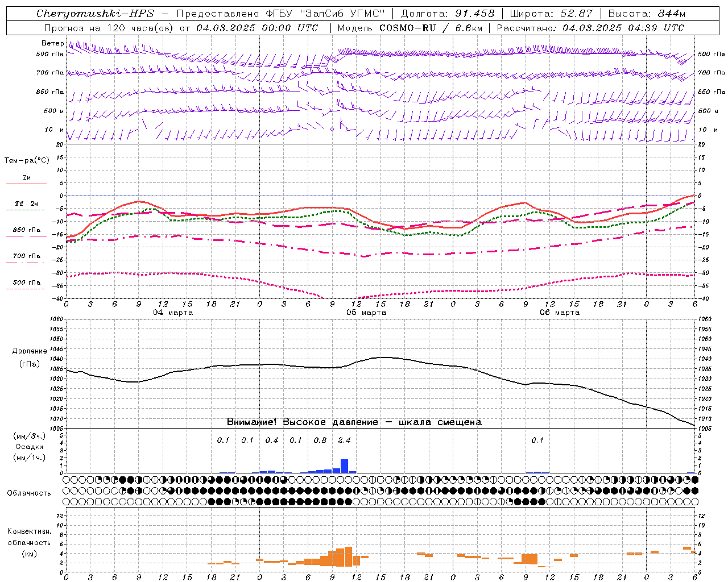Click the Рассчитано: 04.03.2025 04:39 UTC text
Image resolution: width=728 pixels, height=582 pixels.
[590, 28]
